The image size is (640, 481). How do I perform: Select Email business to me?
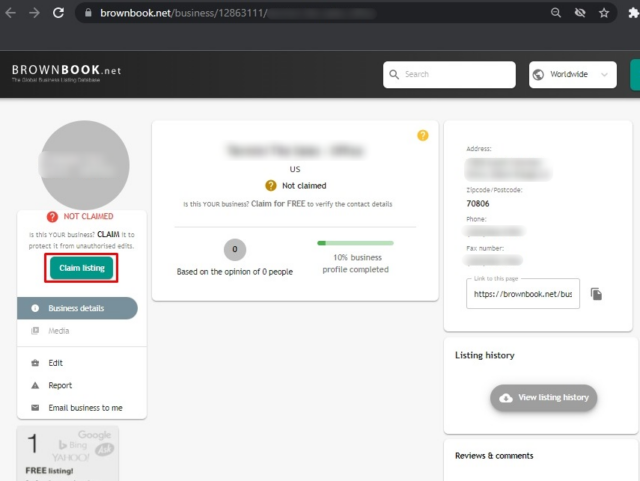coord(84,408)
